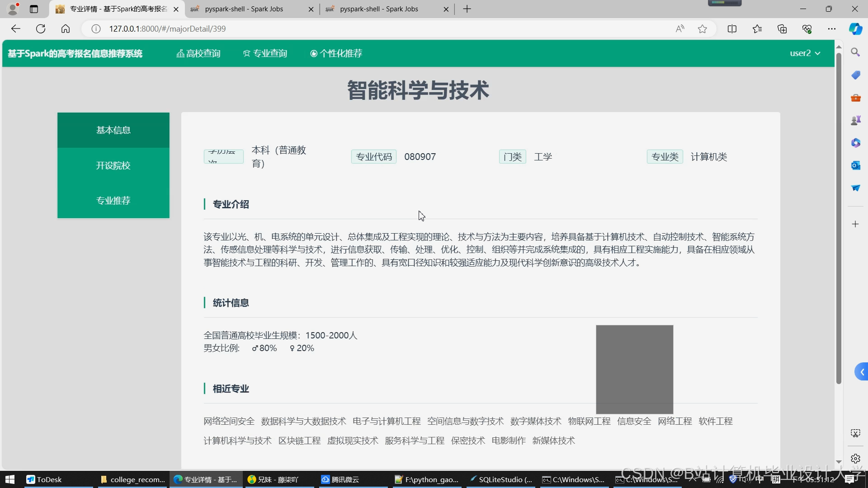868x488 pixels.
Task: Open Outlook icon in Edge sidebar
Action: [x=855, y=165]
